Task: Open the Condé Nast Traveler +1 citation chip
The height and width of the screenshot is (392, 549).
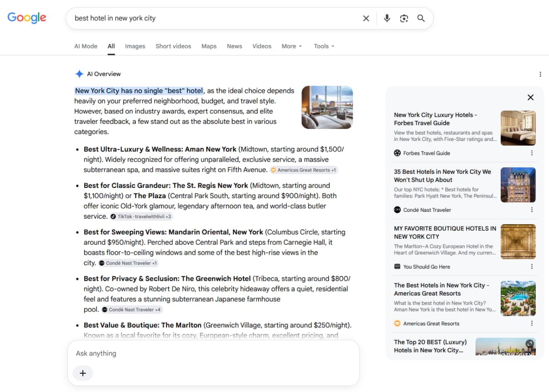Action: pos(128,263)
